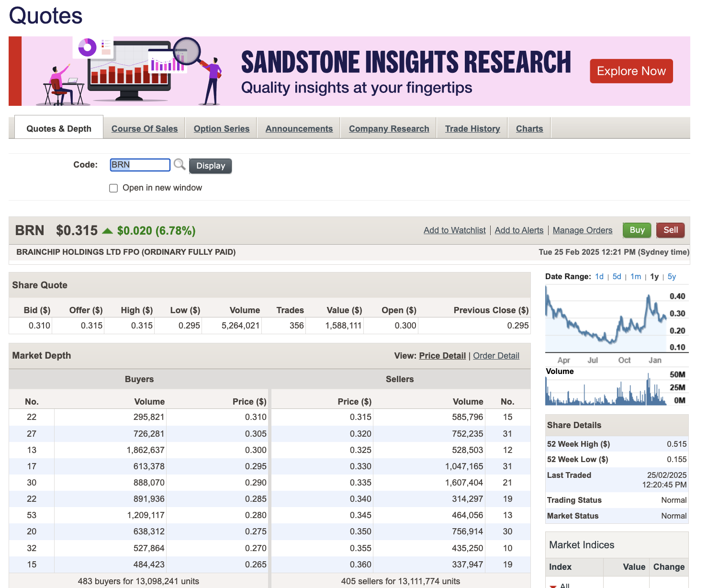The image size is (719, 588).
Task: Click buyer volume 1,862,637
Action: pos(146,450)
